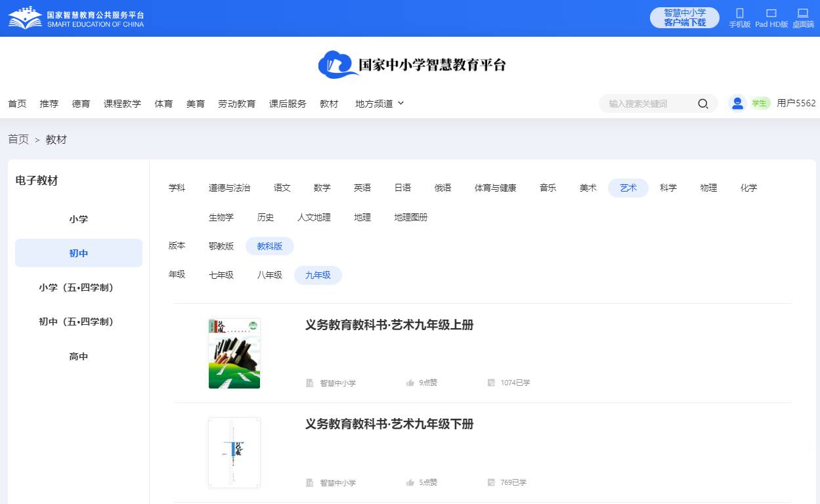Click 智慧中小学 source icon under 下册
The height and width of the screenshot is (504, 820).
(310, 482)
